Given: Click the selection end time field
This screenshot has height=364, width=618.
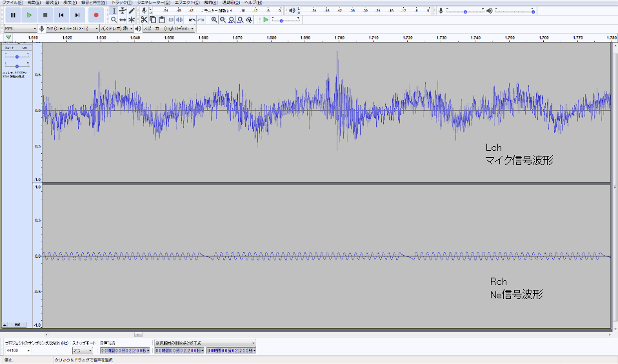Looking at the screenshot, I should 232,350.
